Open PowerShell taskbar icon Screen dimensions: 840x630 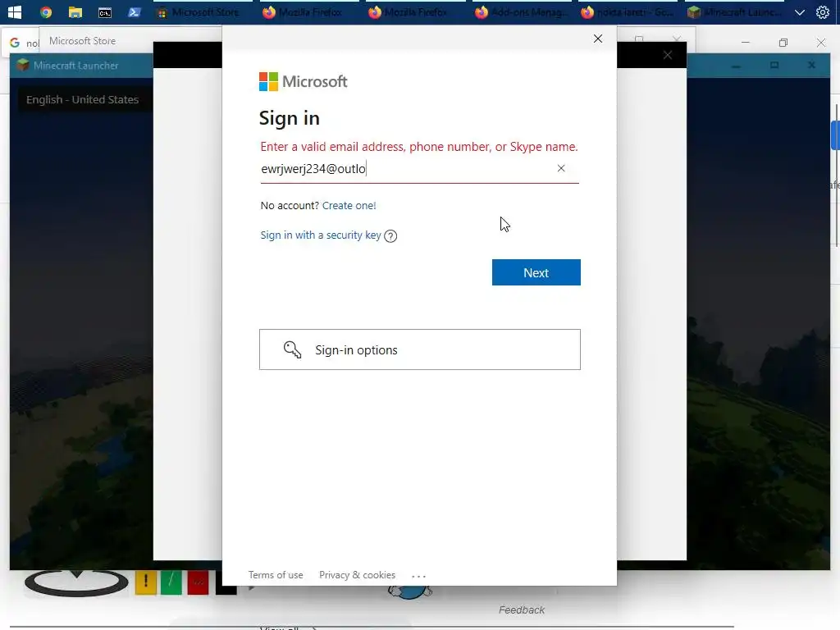pyautogui.click(x=134, y=11)
